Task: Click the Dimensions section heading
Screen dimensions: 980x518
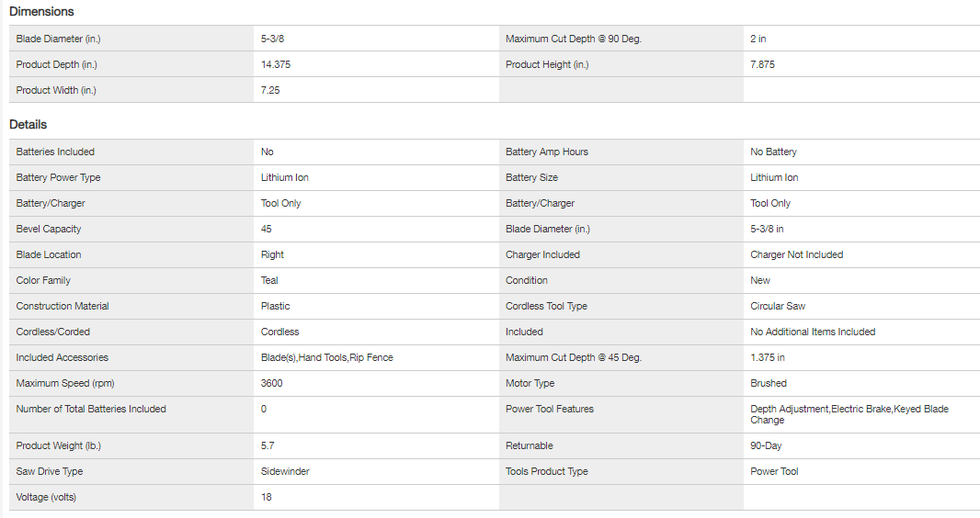Action: [41, 12]
